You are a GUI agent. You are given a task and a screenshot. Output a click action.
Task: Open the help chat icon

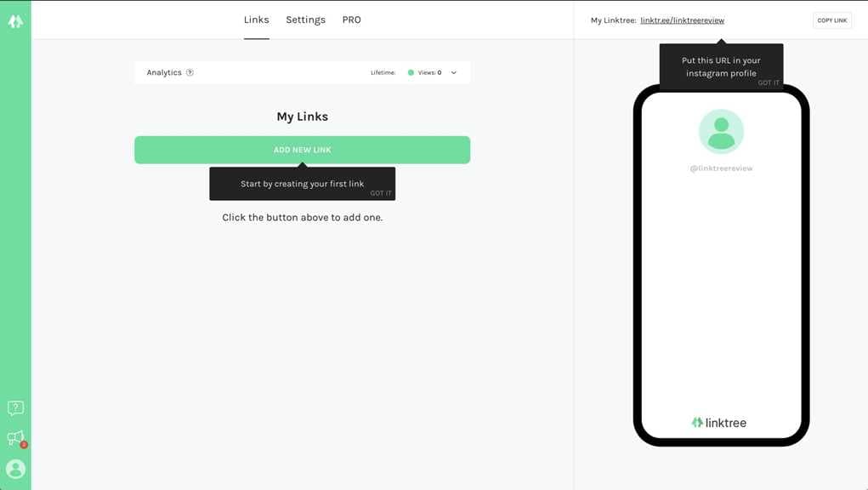pos(15,408)
